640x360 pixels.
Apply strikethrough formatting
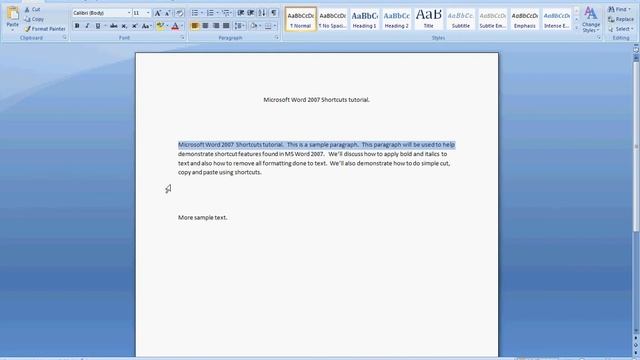pyautogui.click(x=113, y=26)
